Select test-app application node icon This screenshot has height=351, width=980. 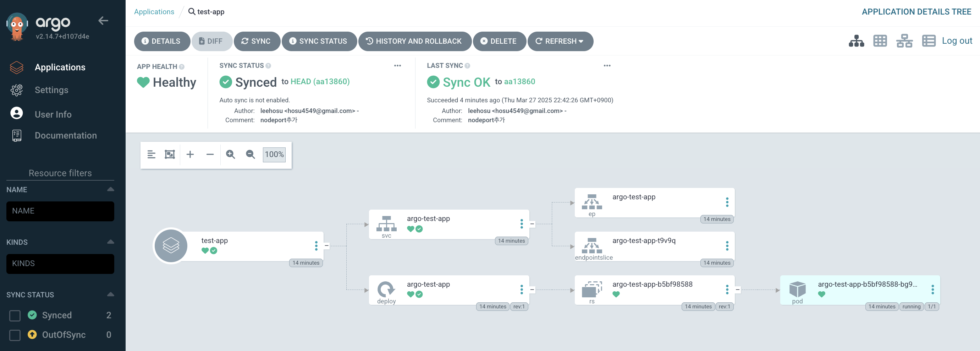point(171,246)
